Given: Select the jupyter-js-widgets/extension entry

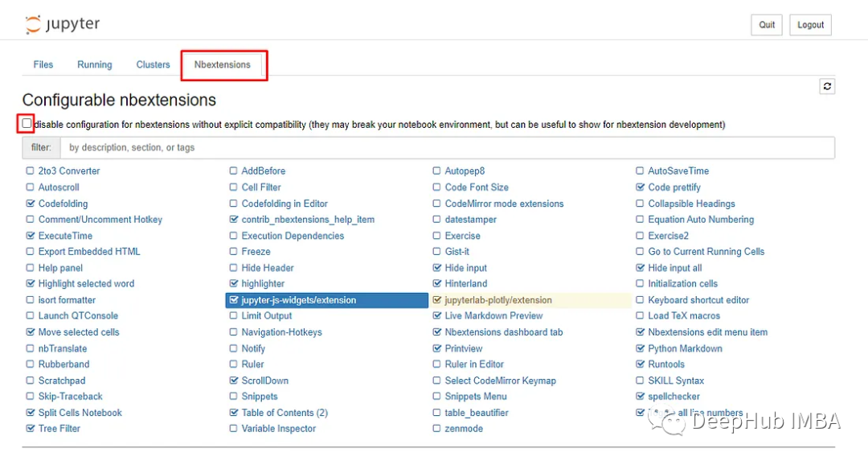Looking at the screenshot, I should tap(327, 300).
